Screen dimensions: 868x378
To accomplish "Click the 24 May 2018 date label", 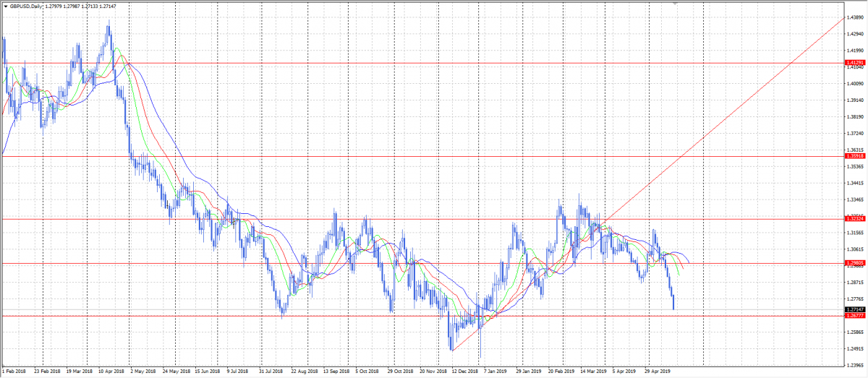I will point(176,372).
